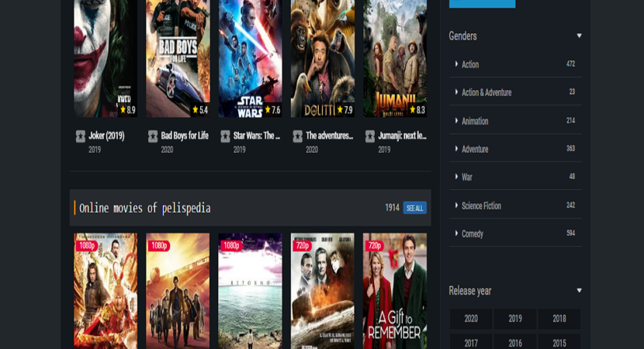Open the Jumanji: next le... title link
The width and height of the screenshot is (644, 349).
[x=402, y=136]
